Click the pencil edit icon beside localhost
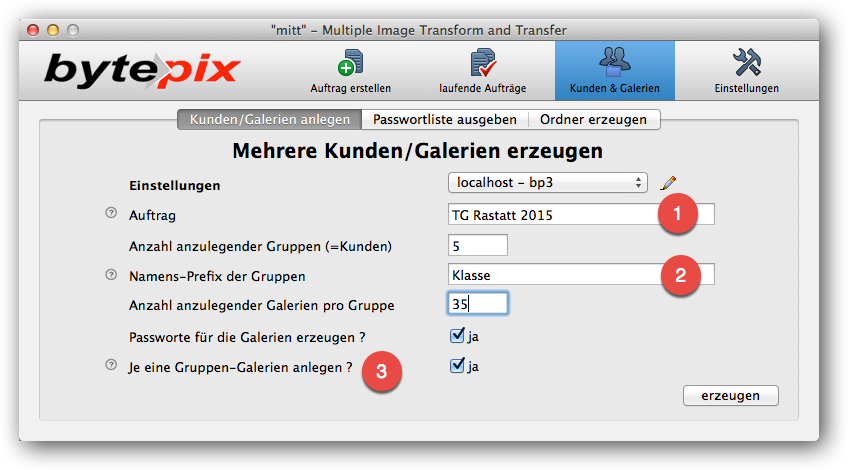 tap(668, 183)
